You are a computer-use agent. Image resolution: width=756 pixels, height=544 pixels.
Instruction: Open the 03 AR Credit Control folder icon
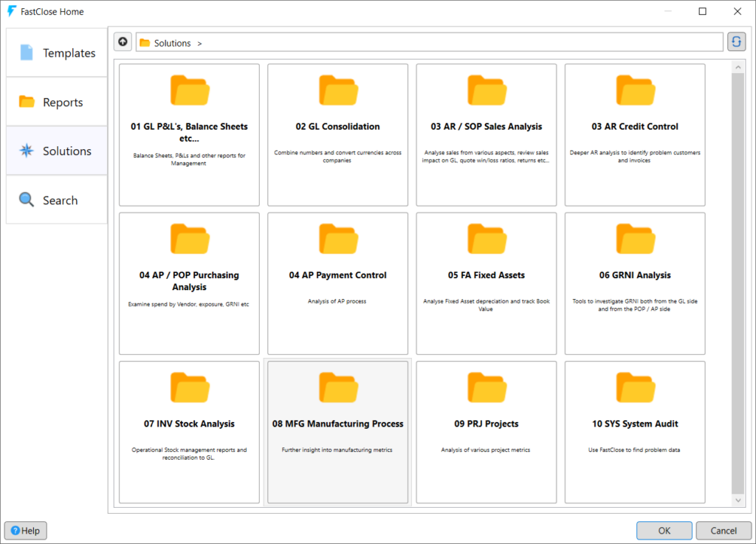[x=635, y=90]
